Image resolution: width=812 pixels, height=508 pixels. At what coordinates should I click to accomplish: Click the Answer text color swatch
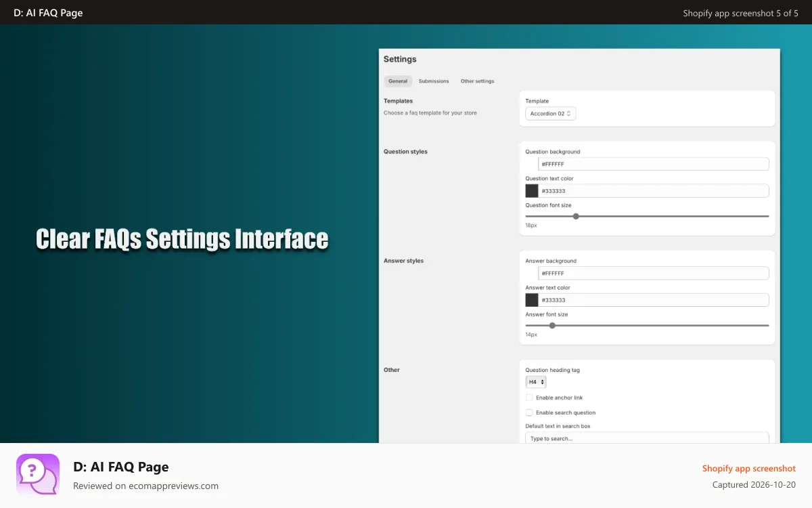[532, 300]
